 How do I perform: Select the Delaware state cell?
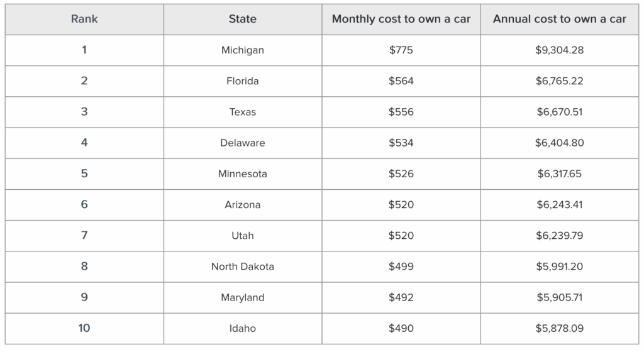tap(242, 143)
